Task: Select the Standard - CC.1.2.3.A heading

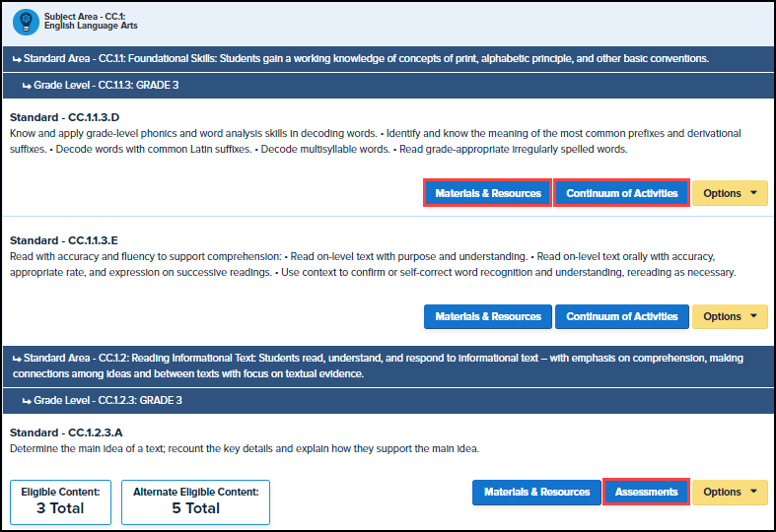Action: 66,432
